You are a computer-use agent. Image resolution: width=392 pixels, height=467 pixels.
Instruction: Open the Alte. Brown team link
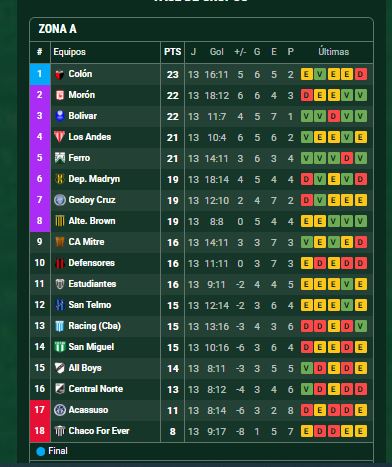point(92,221)
